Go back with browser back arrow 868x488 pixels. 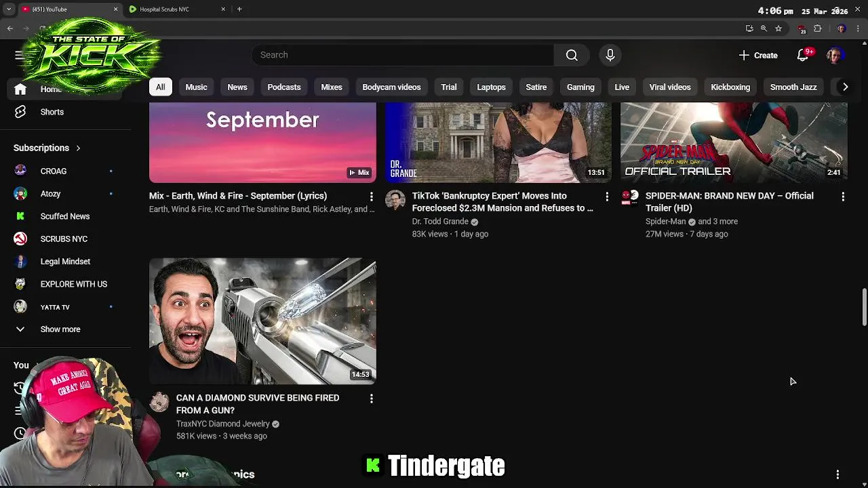pyautogui.click(x=10, y=28)
